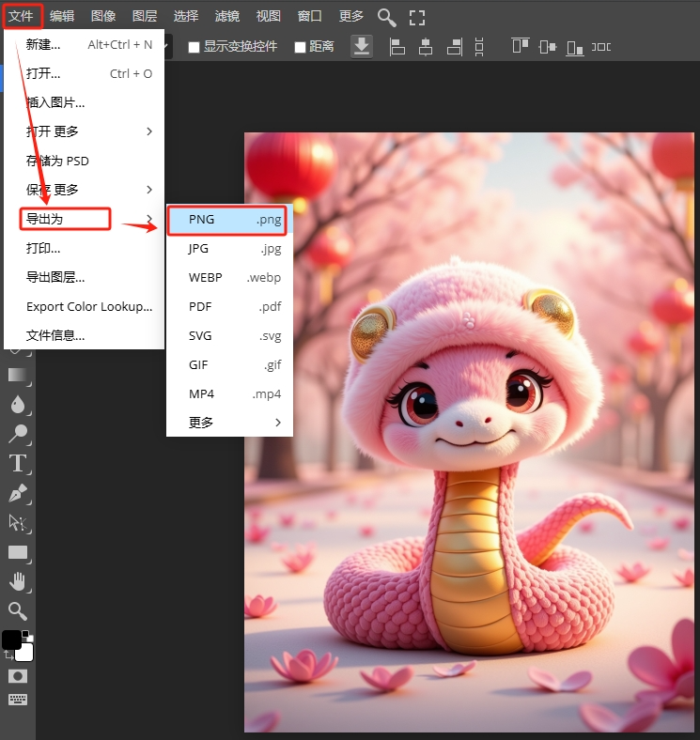Select the Rectangle shape tool
Viewport: 700px width, 740px height.
18,552
